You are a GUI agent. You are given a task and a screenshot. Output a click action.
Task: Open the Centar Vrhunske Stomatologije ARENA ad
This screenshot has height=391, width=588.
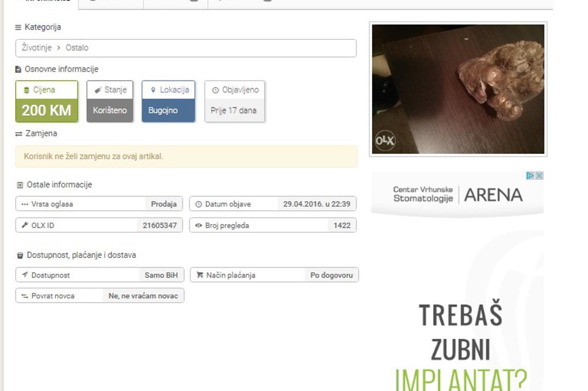(458, 195)
